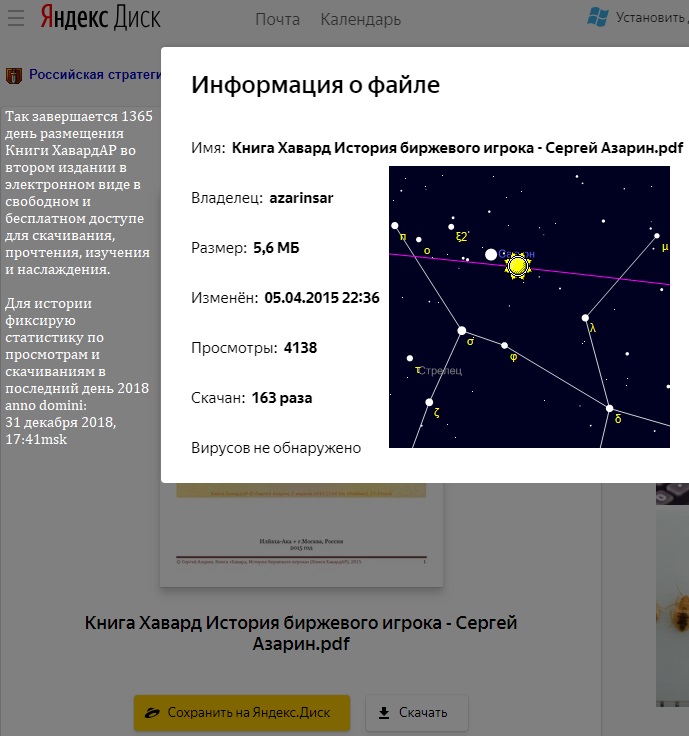The image size is (689, 736).
Task: Open the Календарь menu item
Action: [x=360, y=19]
